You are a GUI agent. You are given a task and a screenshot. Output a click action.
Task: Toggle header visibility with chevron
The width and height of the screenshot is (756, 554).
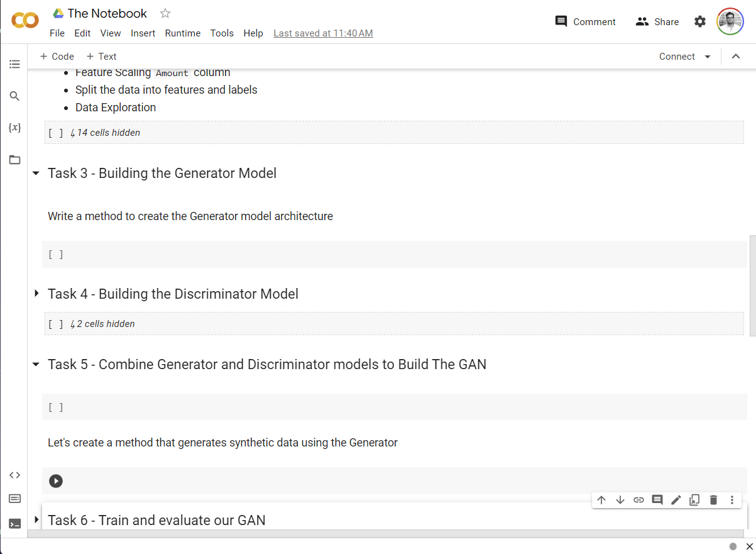point(736,57)
